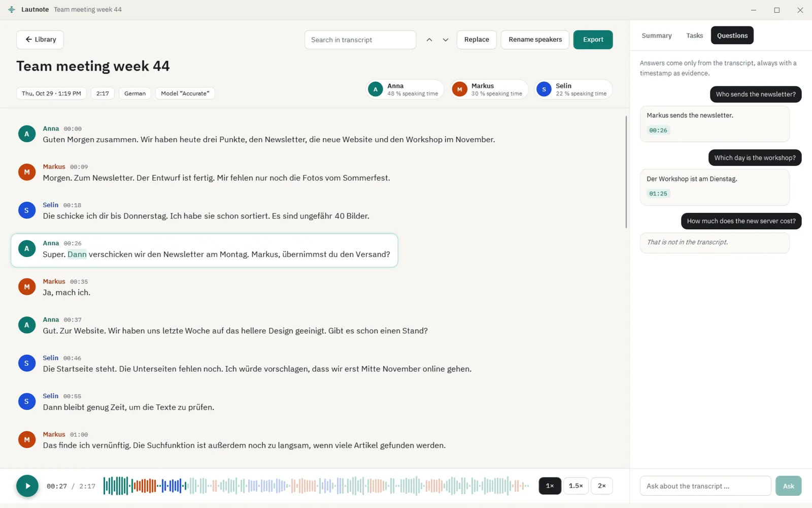Screen dimensions: 812x508
Task: Select Markus speaker chip with 30 % speaking time
Action: pos(489,89)
